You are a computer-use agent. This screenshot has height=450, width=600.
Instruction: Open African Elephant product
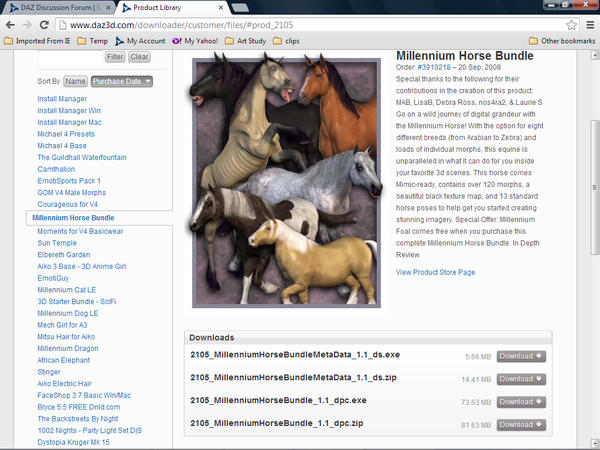63,360
